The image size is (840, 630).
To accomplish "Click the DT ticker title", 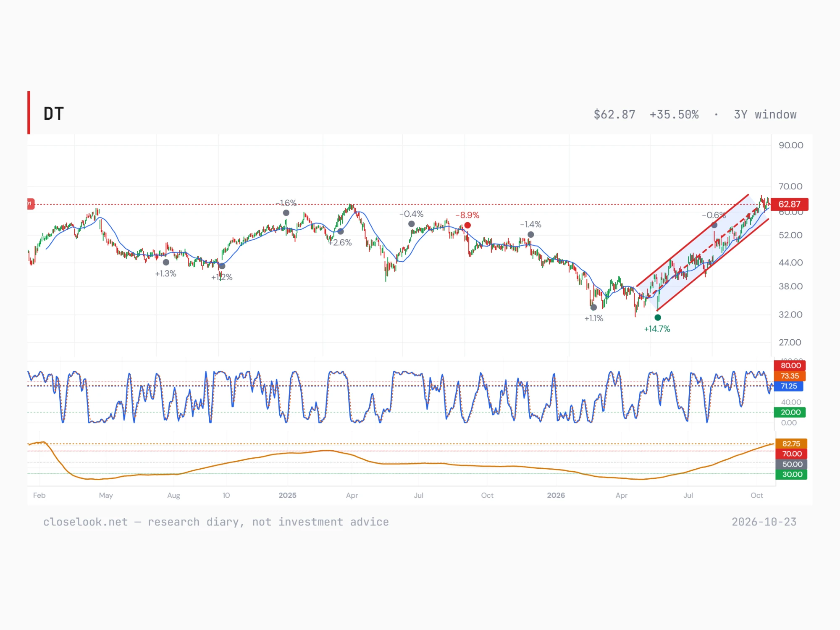I will (53, 114).
